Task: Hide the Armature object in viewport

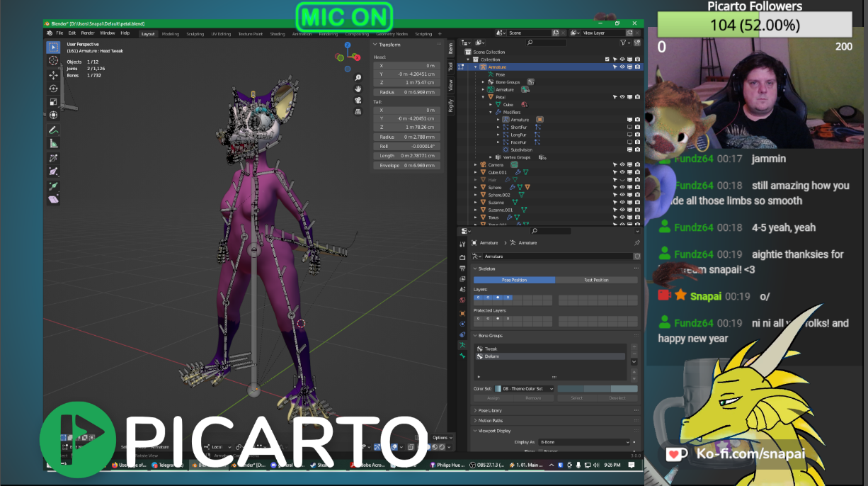Action: 622,67
